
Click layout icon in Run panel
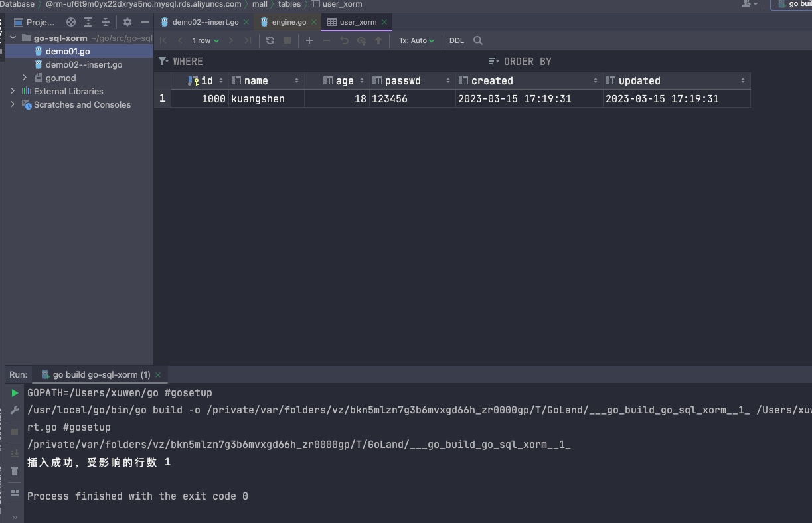pos(15,493)
